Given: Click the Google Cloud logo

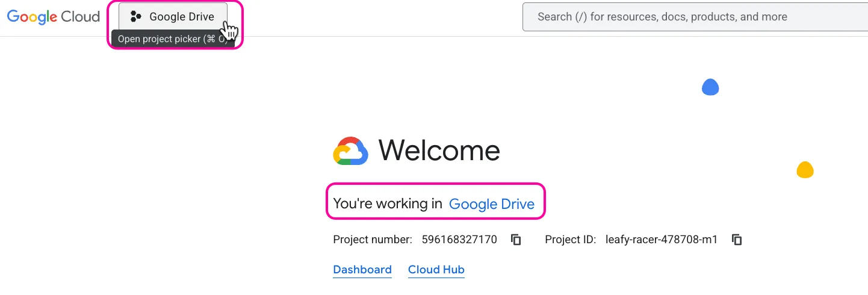Looking at the screenshot, I should tap(54, 17).
